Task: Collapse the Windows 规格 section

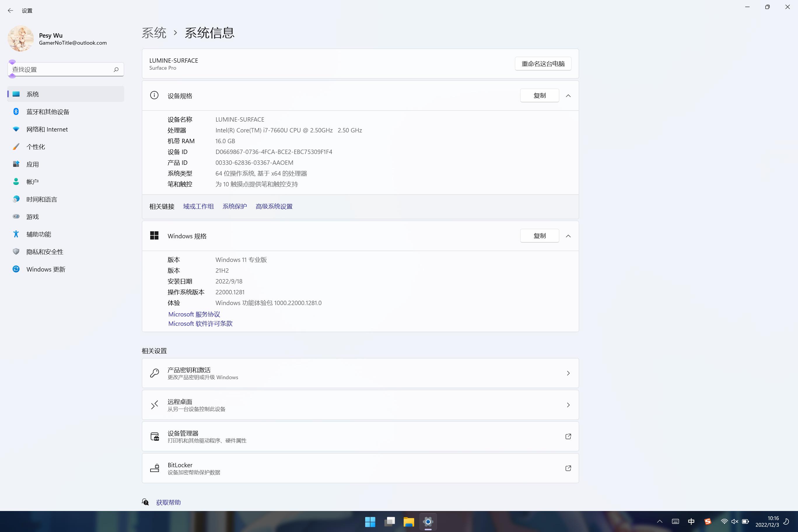Action: [568, 236]
